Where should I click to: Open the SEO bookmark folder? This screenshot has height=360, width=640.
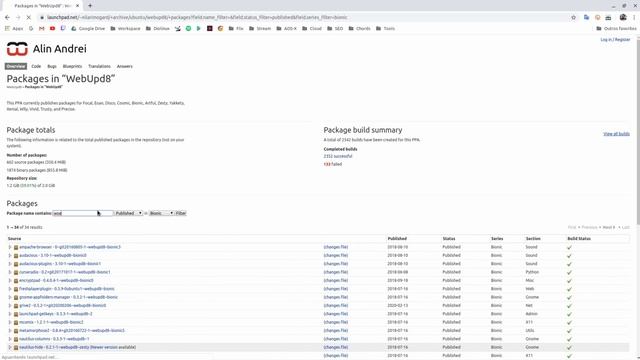pyautogui.click(x=335, y=29)
